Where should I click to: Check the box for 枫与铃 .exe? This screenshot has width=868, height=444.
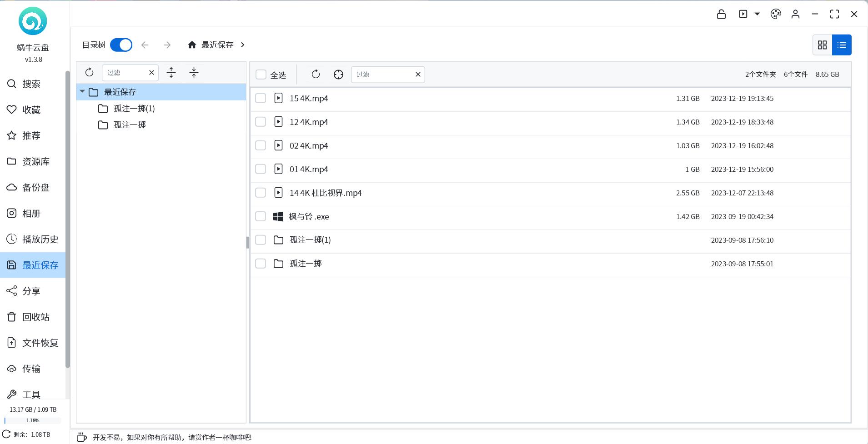[x=261, y=216]
